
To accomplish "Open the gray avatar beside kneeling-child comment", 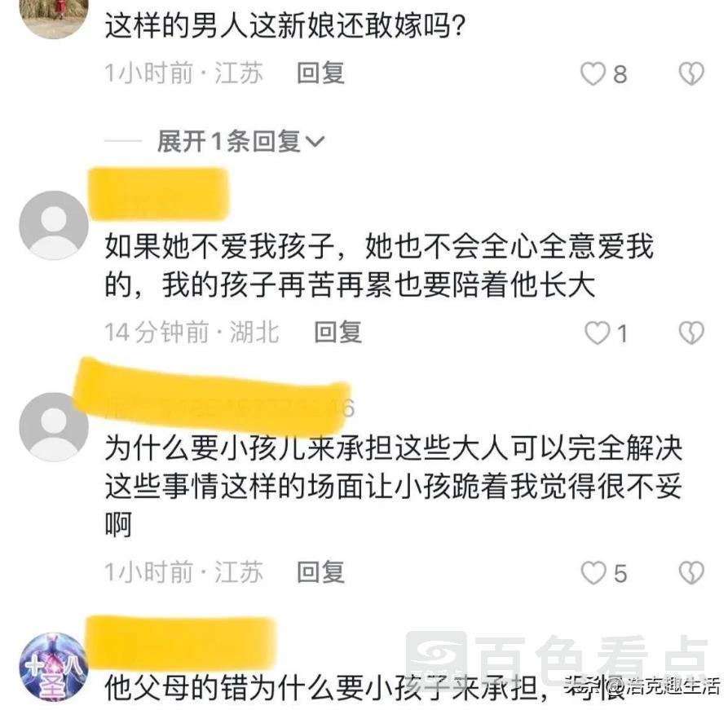I will pos(54,427).
